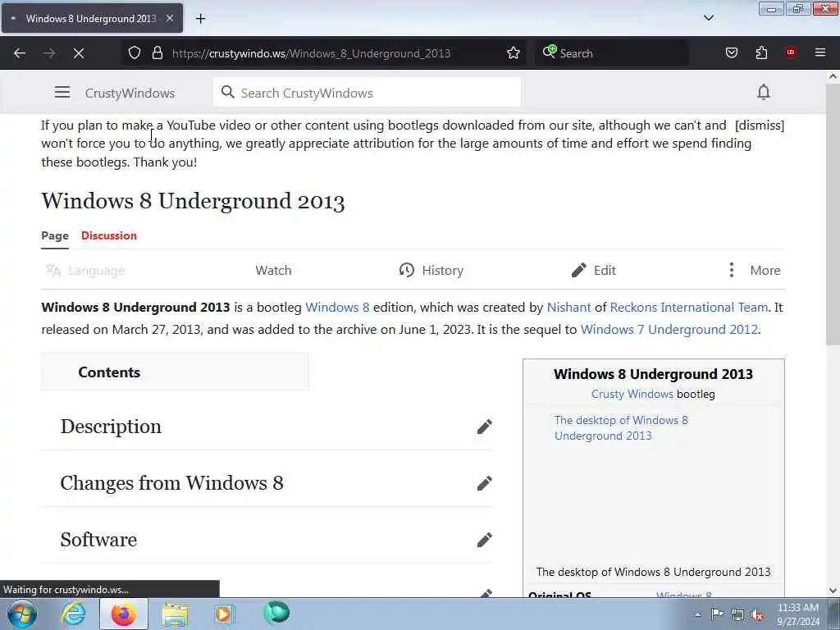
Task: Stop loading the page with X button
Action: 78,53
